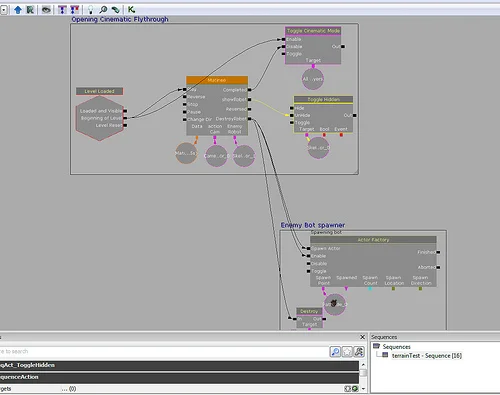500x395 pixels.
Task: Click Spawn Actor input connector on Actor Factory
Action: (308, 248)
